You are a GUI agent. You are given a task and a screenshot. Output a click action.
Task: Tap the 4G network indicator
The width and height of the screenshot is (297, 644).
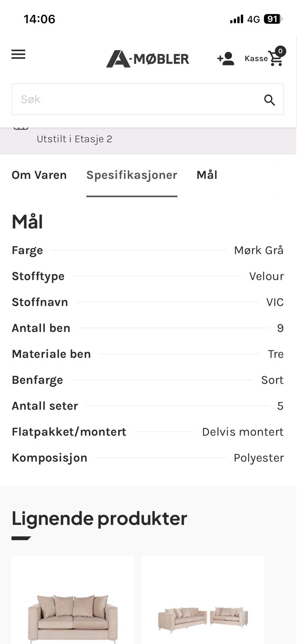click(254, 19)
